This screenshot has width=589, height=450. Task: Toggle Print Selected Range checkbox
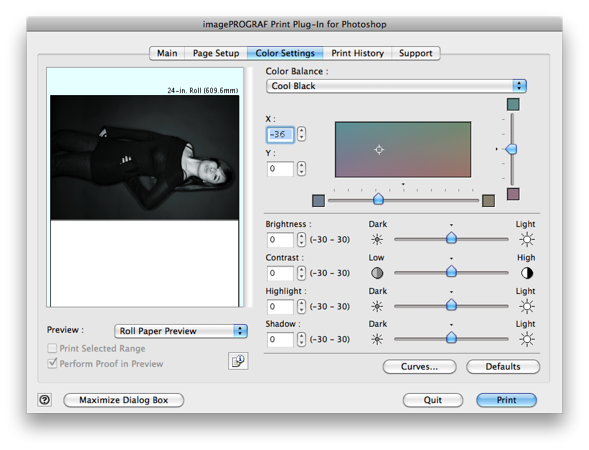pos(52,348)
